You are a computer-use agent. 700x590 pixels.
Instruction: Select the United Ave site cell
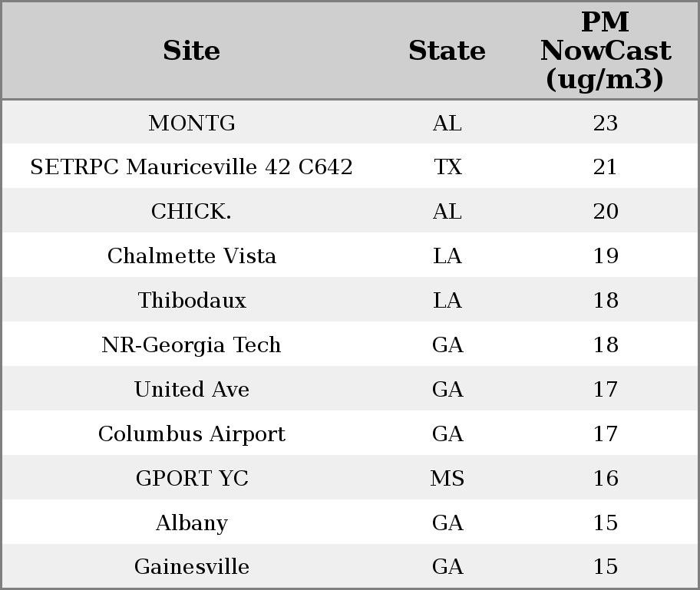tap(191, 390)
